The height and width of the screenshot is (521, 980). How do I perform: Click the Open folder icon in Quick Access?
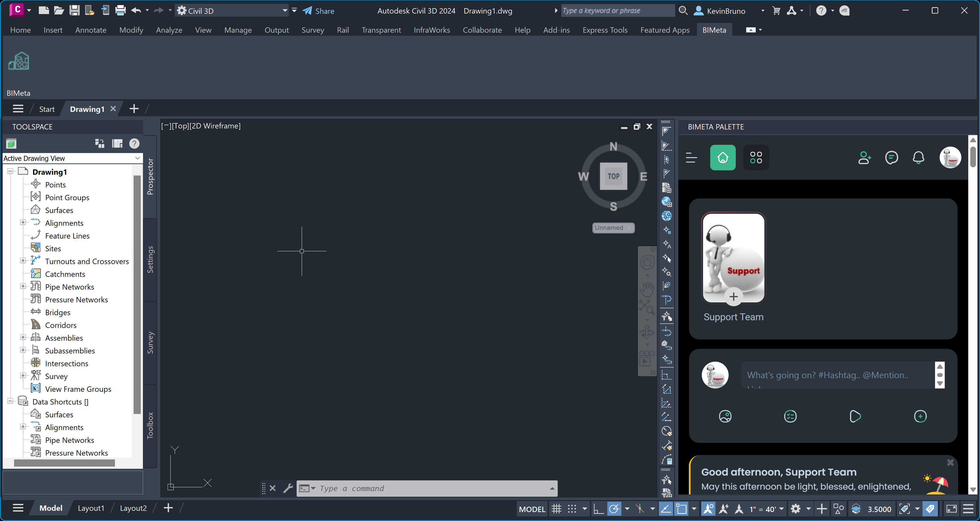point(59,10)
